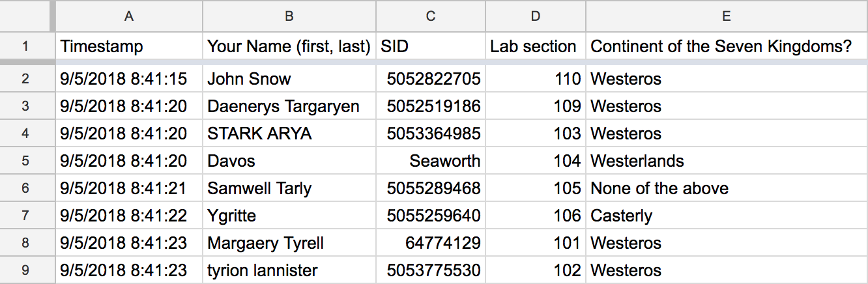Viewport: 868px width, 284px height.
Task: Select column B header
Action: tap(289, 16)
